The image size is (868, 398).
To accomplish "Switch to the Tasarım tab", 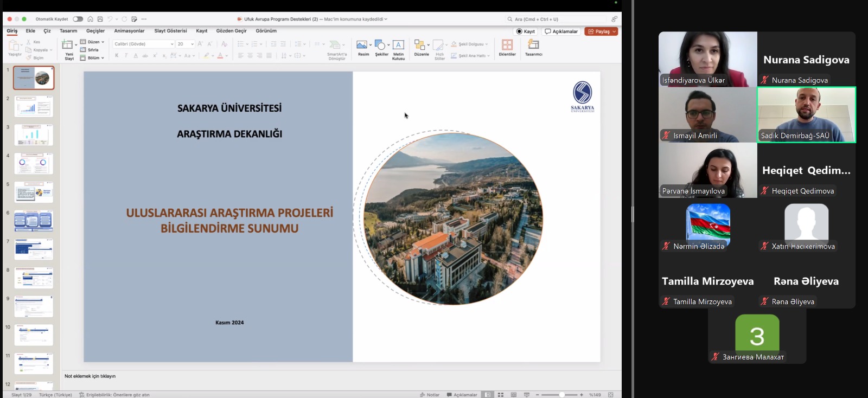I will point(68,31).
